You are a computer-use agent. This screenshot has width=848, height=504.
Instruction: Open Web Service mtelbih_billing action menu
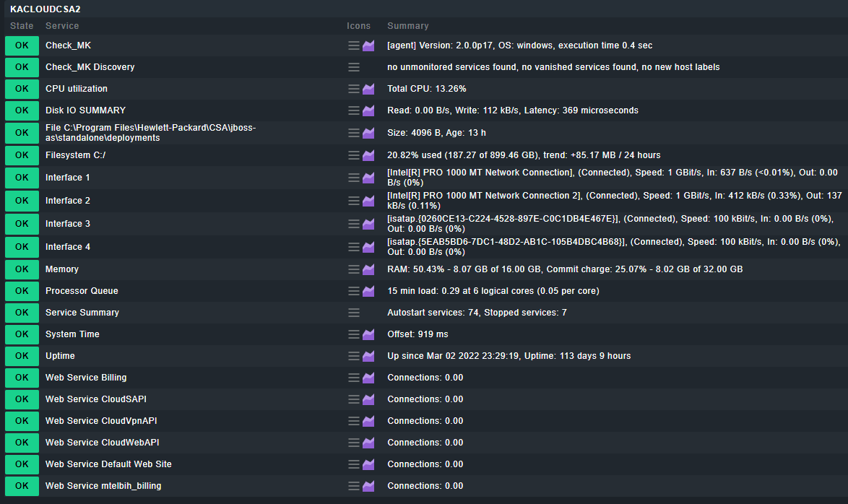click(354, 486)
